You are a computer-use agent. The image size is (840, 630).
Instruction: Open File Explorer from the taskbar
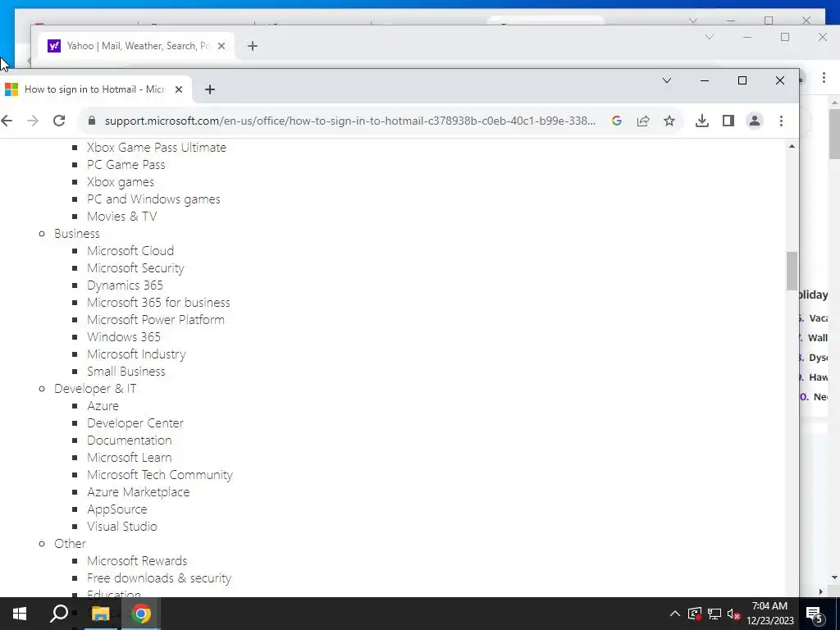point(100,614)
